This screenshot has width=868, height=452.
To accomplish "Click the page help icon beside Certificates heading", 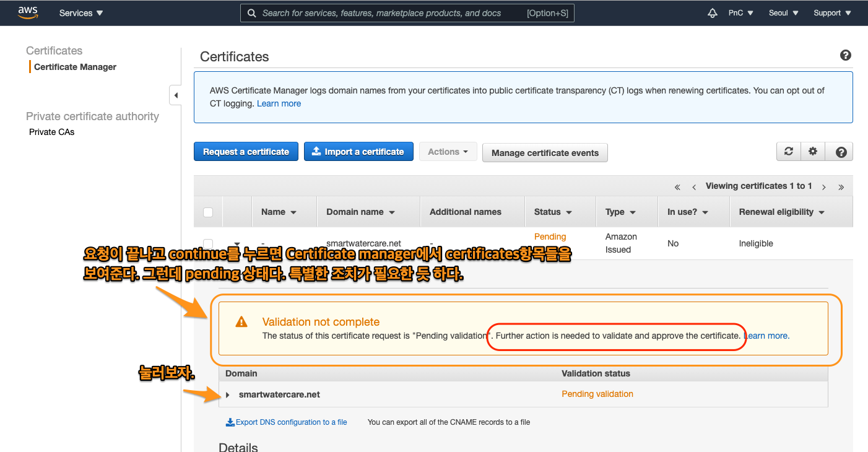I will [845, 56].
